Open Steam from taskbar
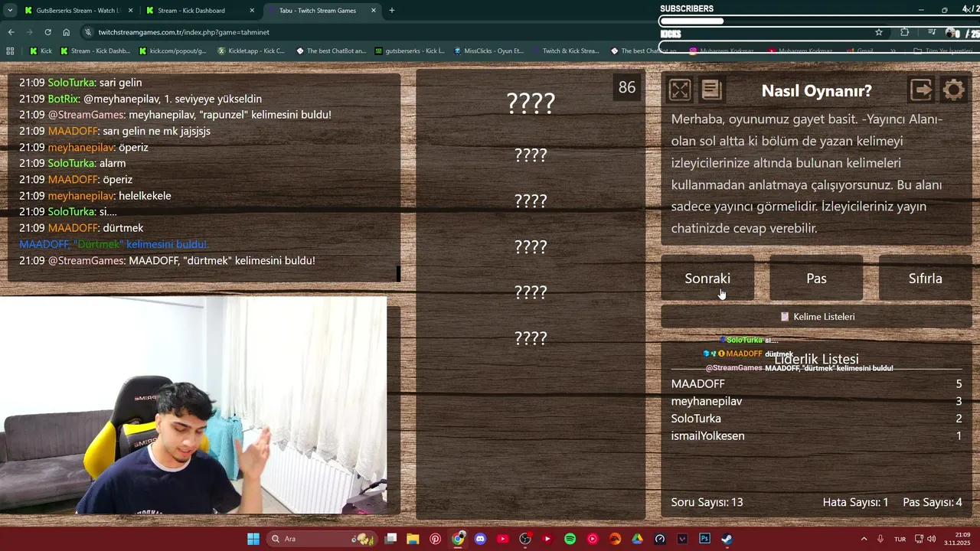 [x=727, y=539]
